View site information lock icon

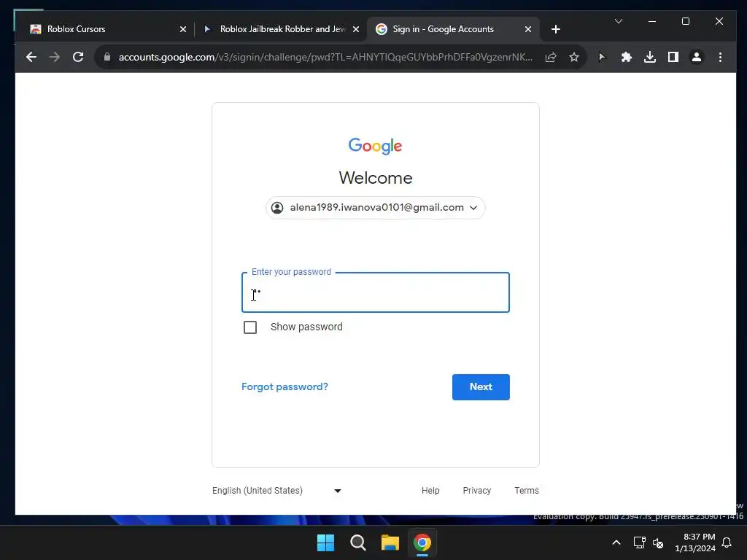[107, 57]
